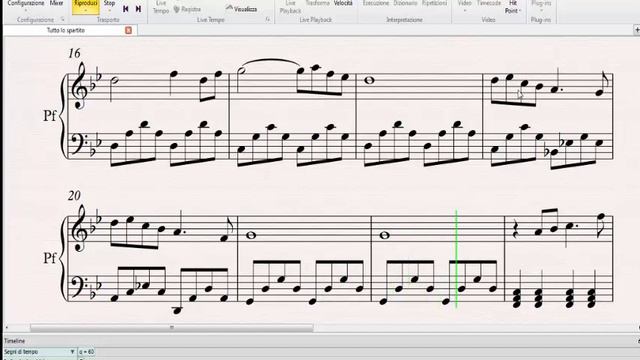
Task: Open the Live Tempo dialog launcher
Action: pyautogui.click(x=268, y=19)
